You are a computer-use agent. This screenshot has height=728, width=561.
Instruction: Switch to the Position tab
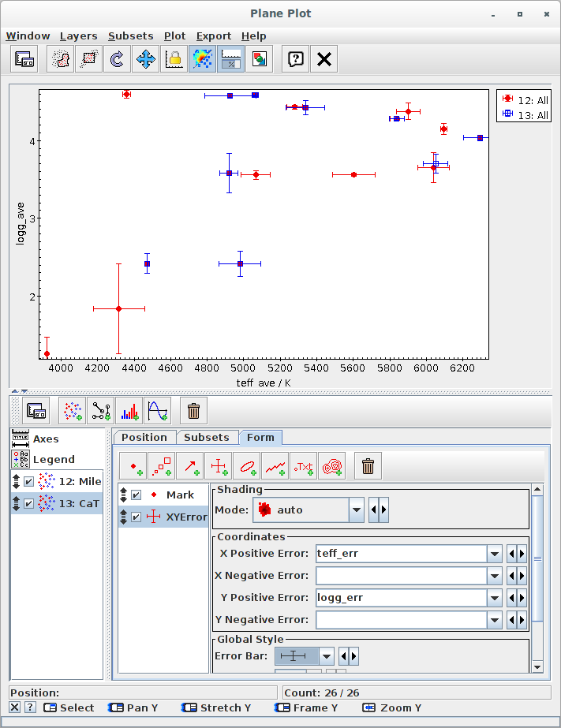[x=144, y=438]
